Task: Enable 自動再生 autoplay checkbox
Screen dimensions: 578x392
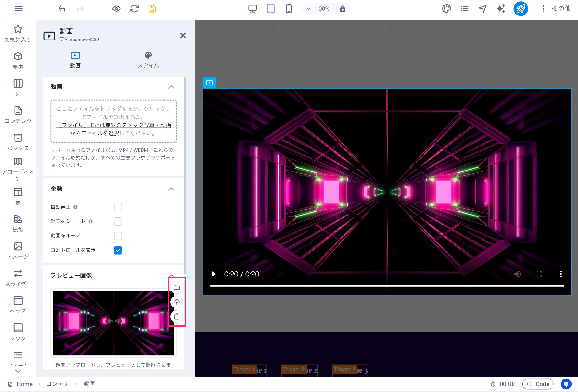Action: [118, 207]
